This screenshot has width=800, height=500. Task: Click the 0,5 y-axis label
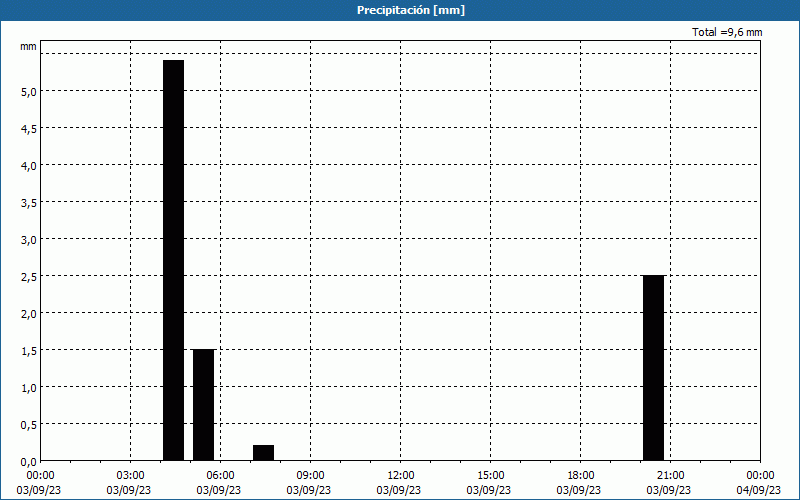pos(29,425)
